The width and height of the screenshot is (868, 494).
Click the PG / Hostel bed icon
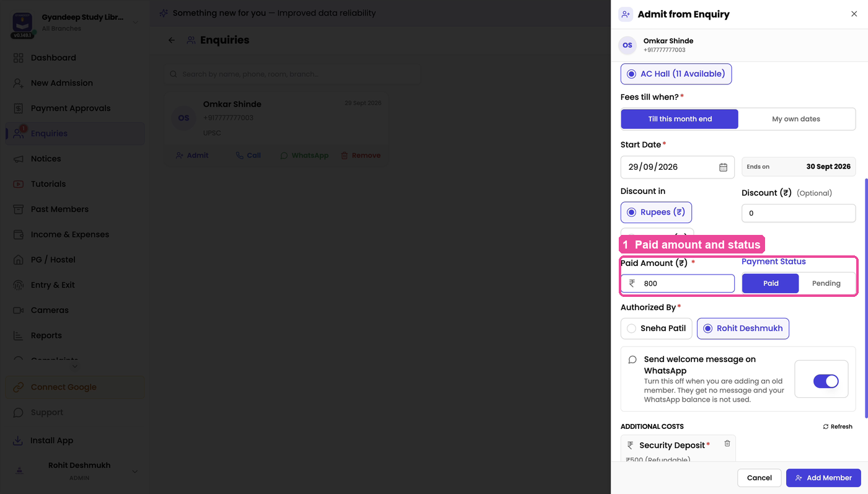(x=19, y=260)
